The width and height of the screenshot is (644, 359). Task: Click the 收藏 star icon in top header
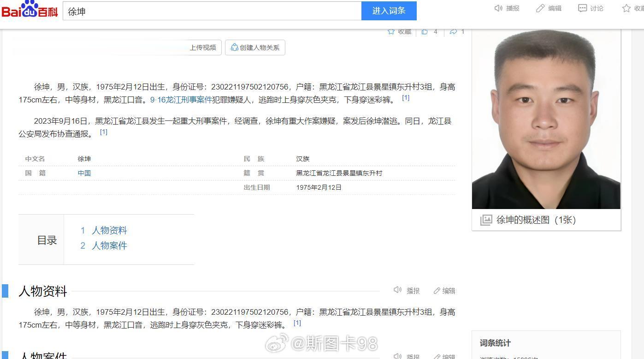pos(626,8)
